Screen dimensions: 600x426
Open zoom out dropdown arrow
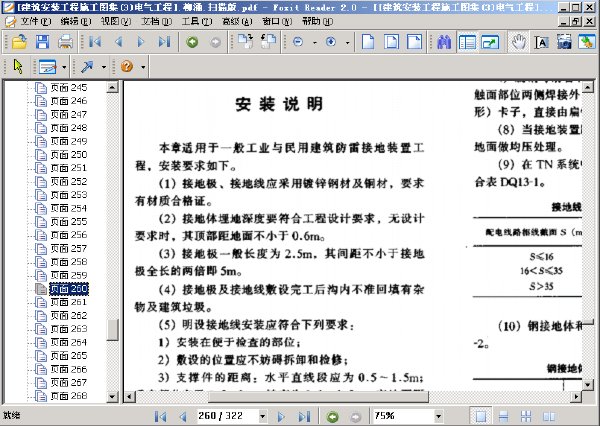tap(315, 43)
